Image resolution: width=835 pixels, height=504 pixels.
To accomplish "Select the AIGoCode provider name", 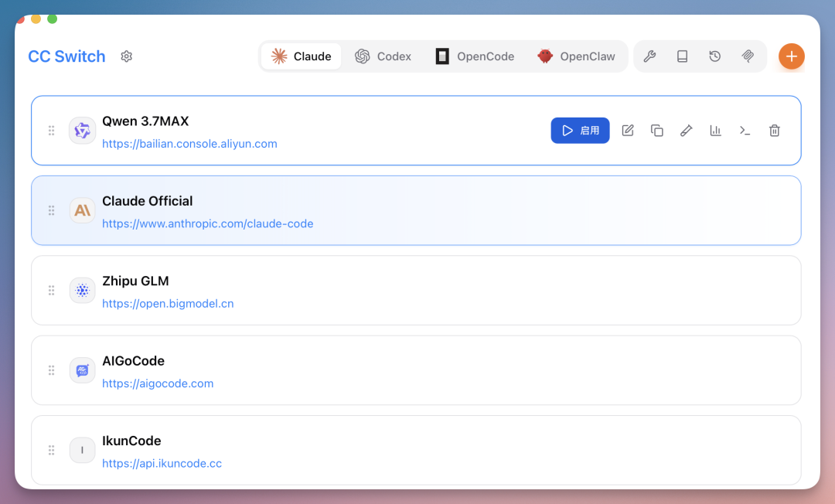I will pyautogui.click(x=133, y=361).
